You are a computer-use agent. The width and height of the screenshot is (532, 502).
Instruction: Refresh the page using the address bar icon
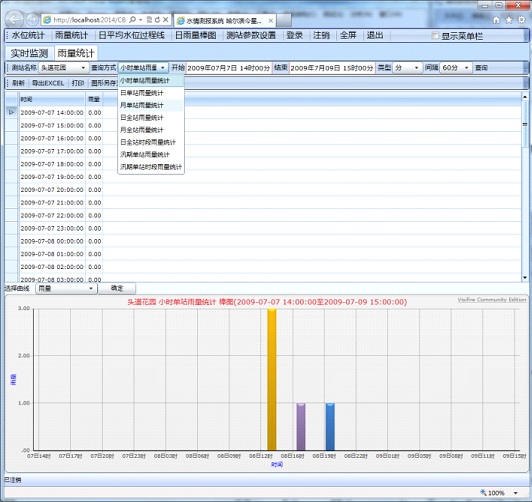point(157,20)
